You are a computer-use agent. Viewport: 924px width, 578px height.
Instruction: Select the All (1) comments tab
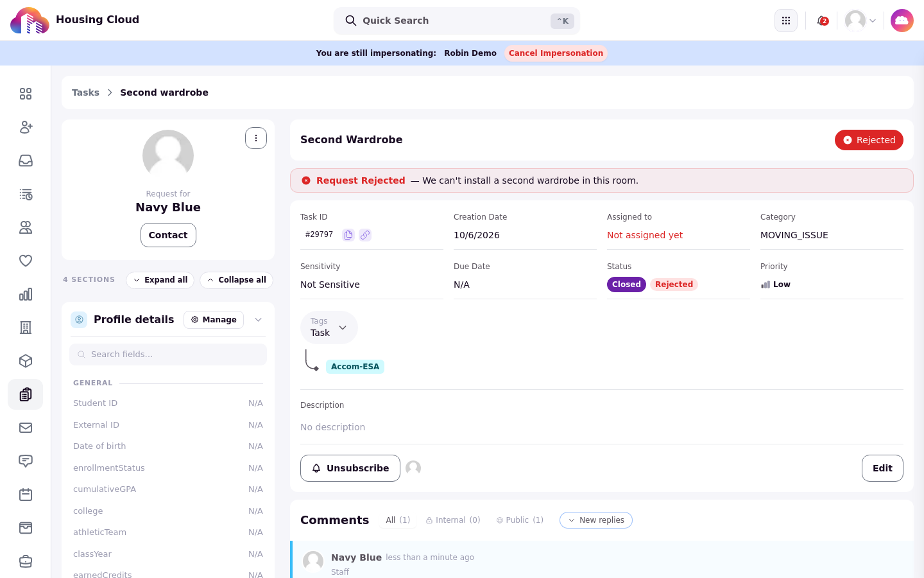398,520
